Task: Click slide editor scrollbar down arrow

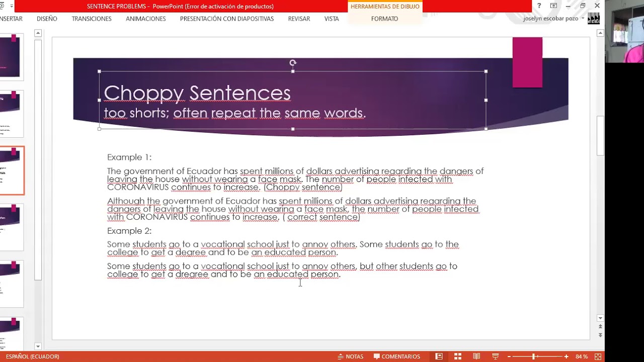Action: (x=600, y=318)
